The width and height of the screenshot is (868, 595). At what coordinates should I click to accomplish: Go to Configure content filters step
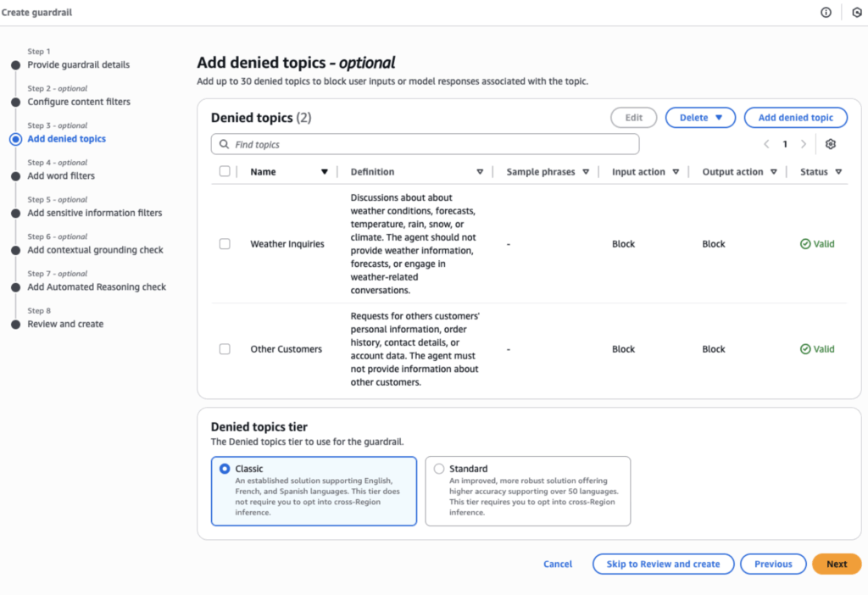click(79, 102)
